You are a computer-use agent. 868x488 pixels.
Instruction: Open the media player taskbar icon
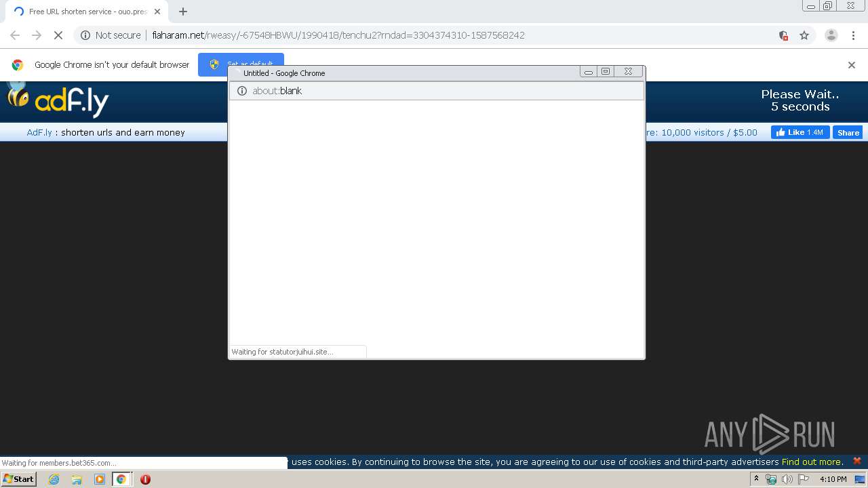(x=100, y=479)
